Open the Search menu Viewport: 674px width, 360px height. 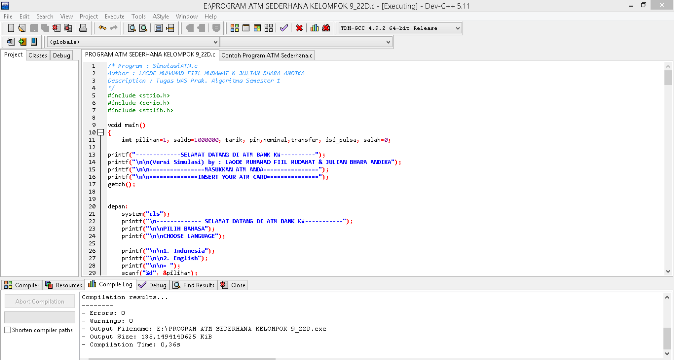[x=45, y=16]
